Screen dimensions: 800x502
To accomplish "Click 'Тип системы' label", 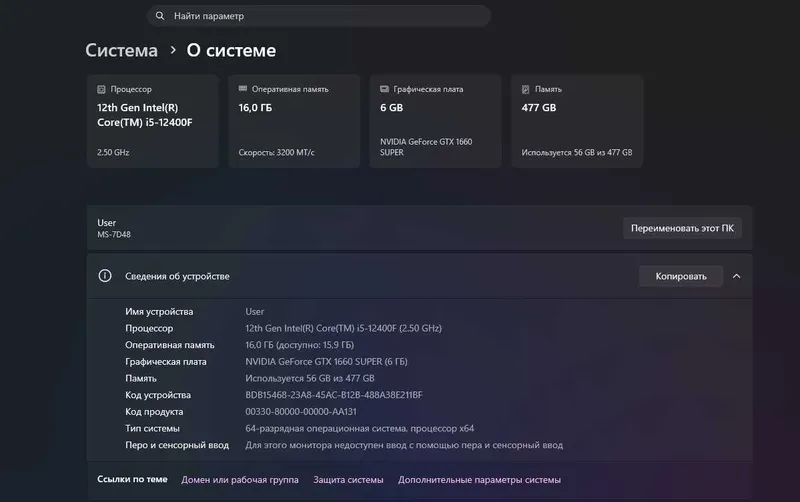I will tap(152, 429).
